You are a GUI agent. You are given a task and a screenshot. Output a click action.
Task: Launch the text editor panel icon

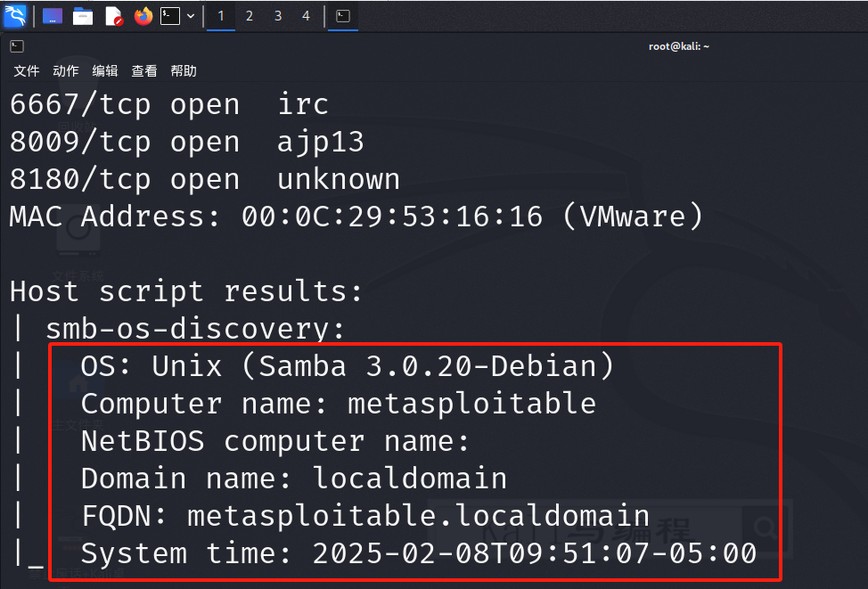[113, 16]
